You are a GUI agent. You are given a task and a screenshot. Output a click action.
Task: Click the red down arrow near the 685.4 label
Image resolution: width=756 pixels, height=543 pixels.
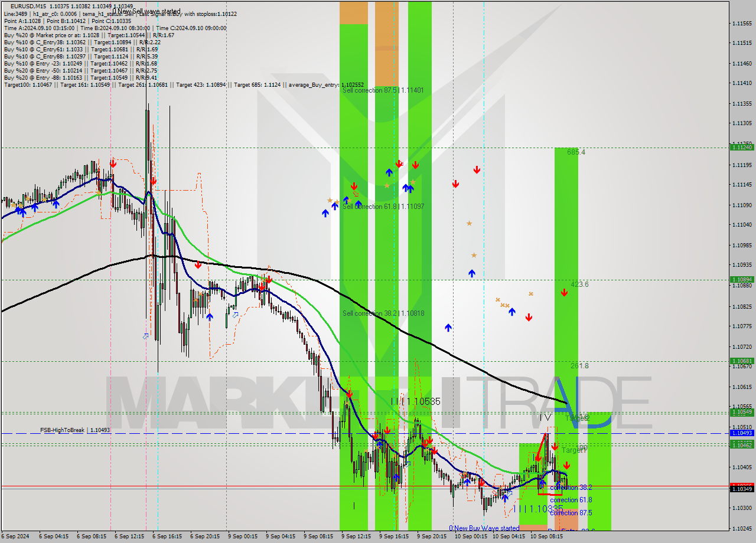click(x=564, y=292)
